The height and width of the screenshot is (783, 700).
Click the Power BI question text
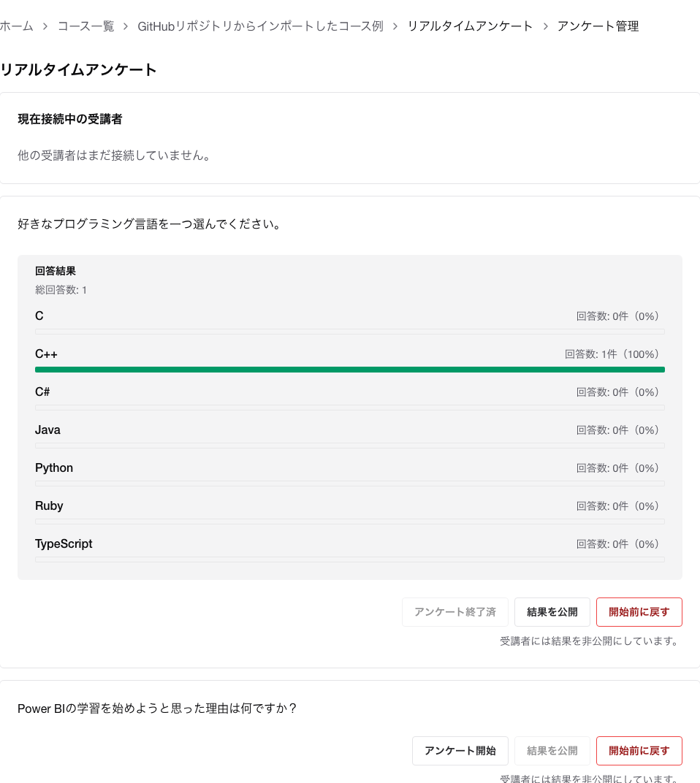(157, 708)
